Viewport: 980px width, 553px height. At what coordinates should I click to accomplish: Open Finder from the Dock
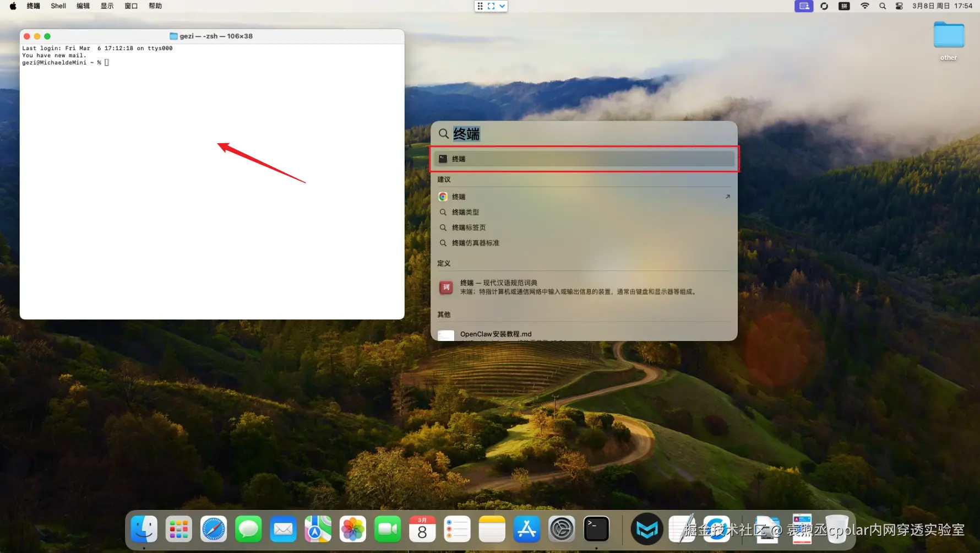pyautogui.click(x=144, y=529)
